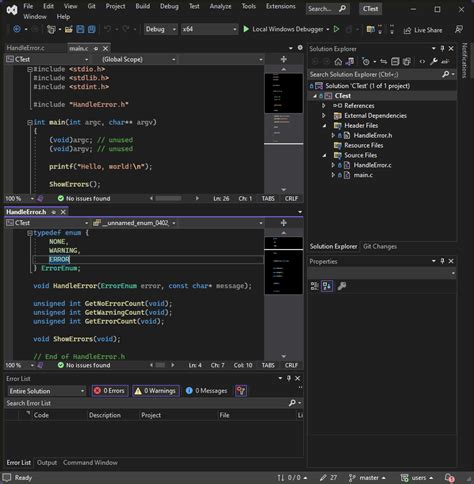
Task: Open the Extensions menu
Action: click(x=280, y=6)
